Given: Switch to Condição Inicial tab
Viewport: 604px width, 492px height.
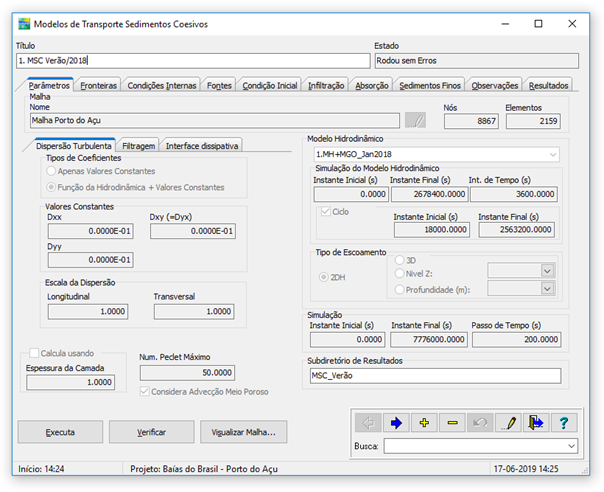Looking at the screenshot, I should [x=270, y=85].
